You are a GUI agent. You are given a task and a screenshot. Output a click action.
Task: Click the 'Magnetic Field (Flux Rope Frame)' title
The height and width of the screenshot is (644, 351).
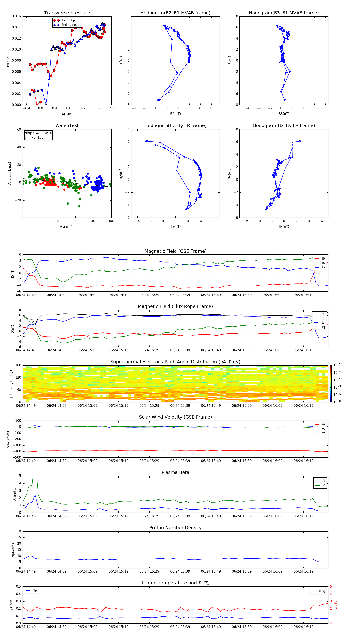(x=175, y=307)
